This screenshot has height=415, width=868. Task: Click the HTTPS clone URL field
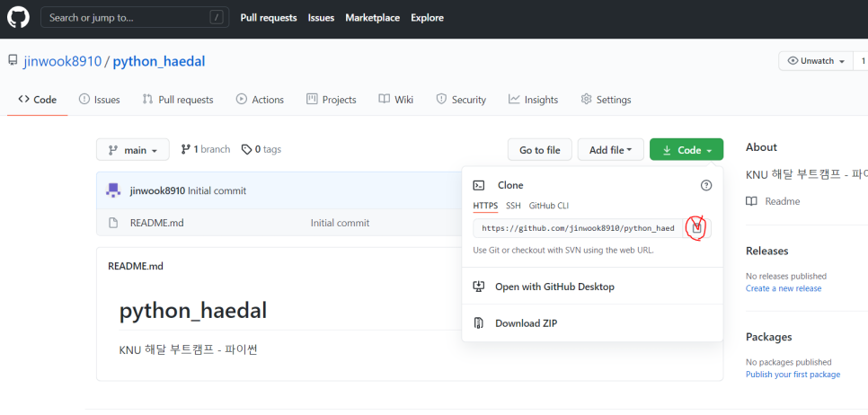tap(578, 228)
